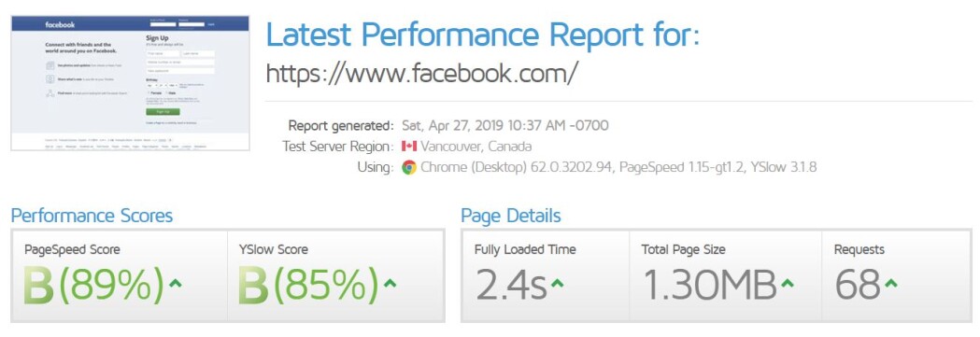Click the Requests count 68
The height and width of the screenshot is (337, 980).
pyautogui.click(x=858, y=286)
